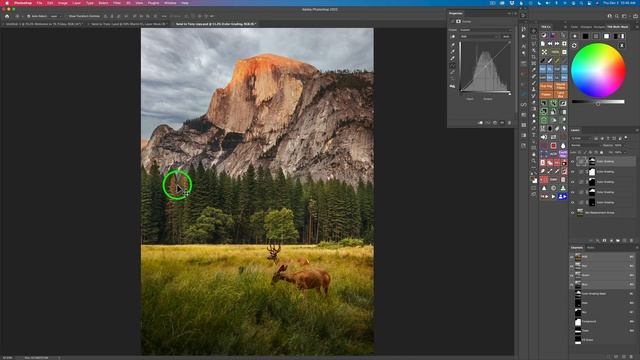Click the Auto button in Curves properties
This screenshot has height=360, width=640.
point(506,36)
